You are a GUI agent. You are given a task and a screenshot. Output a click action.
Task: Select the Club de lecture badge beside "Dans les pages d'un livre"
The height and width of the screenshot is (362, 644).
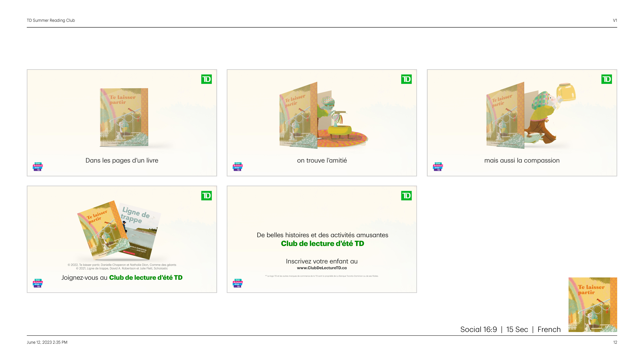38,167
